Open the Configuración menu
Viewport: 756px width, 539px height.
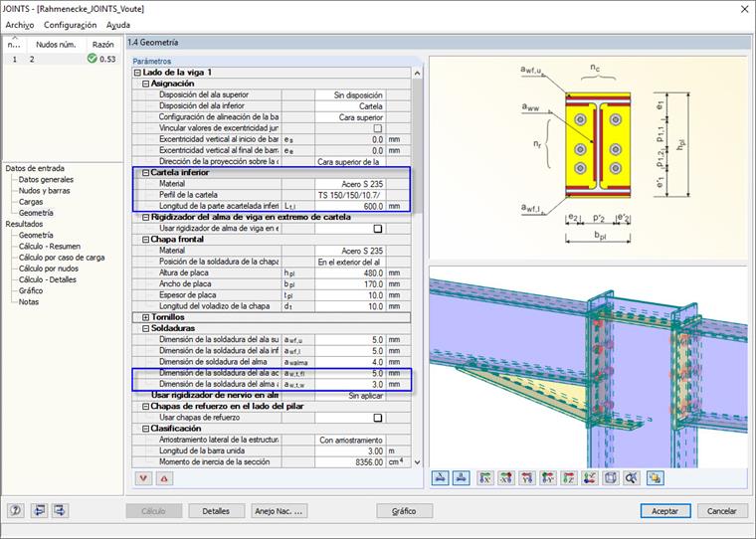pos(70,25)
